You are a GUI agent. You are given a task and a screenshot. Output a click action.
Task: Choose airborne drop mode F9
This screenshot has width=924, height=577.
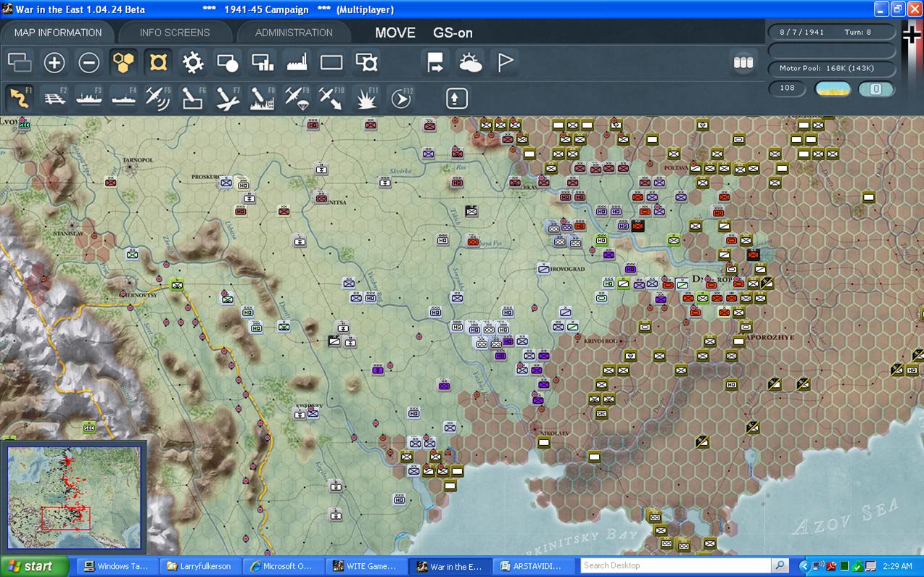[297, 98]
